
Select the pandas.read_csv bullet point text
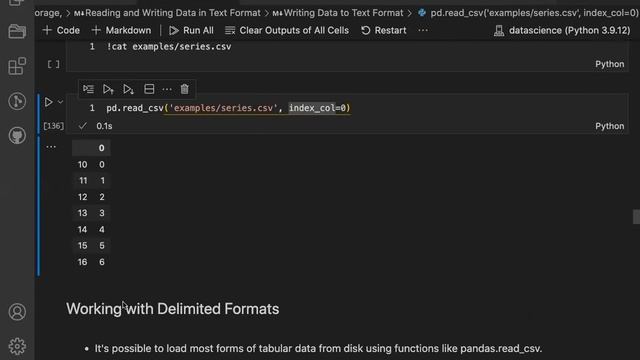point(318,349)
